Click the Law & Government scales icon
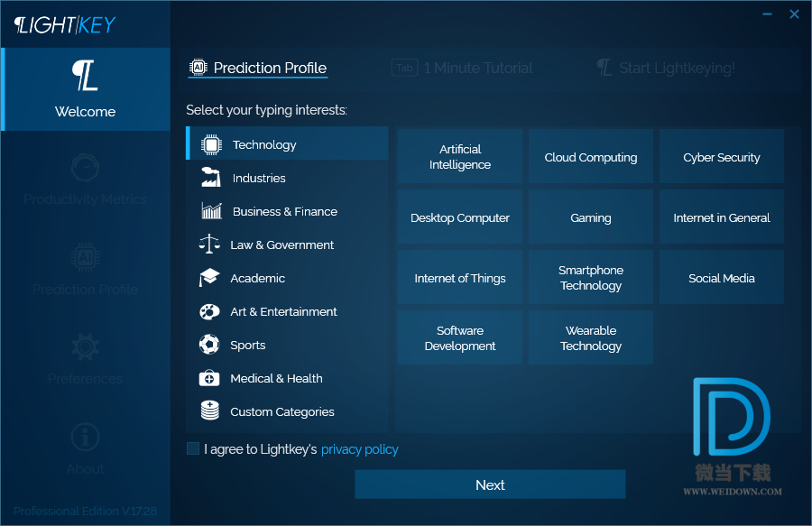 209,244
